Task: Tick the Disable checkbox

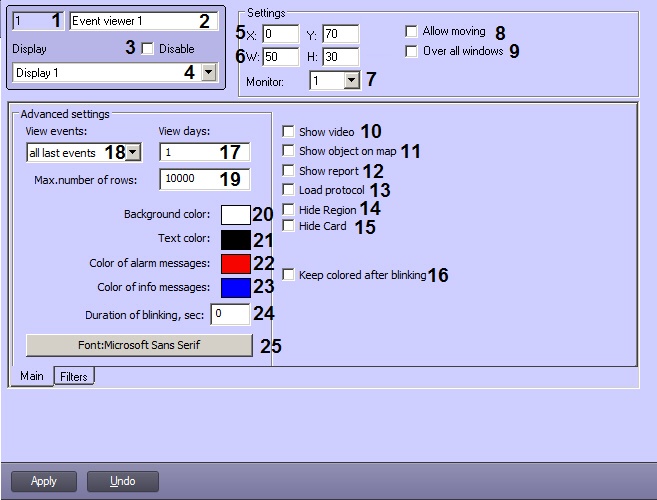Action: coord(148,48)
